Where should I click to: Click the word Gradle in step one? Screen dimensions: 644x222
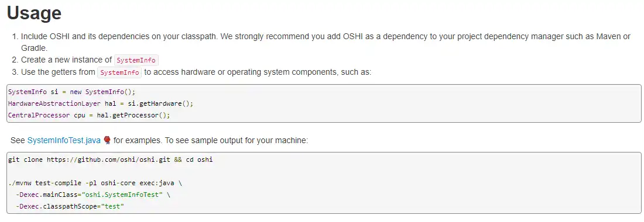[x=34, y=47]
